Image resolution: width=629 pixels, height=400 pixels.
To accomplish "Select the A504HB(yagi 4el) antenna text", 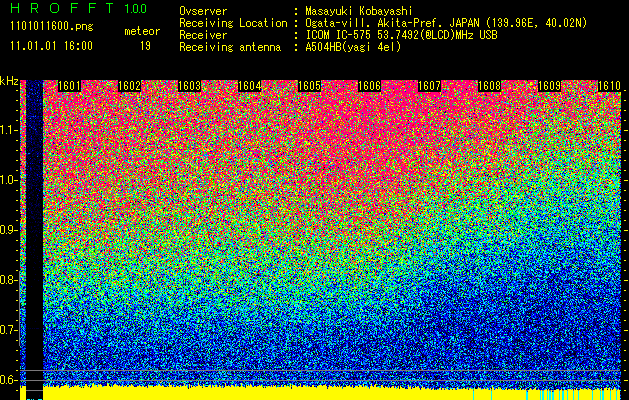I will (353, 47).
